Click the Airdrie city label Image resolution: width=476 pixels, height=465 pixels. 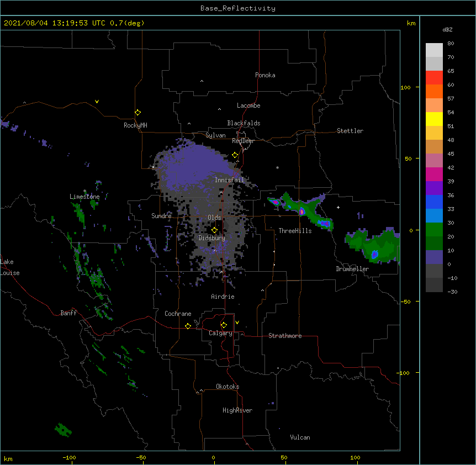pyautogui.click(x=223, y=297)
